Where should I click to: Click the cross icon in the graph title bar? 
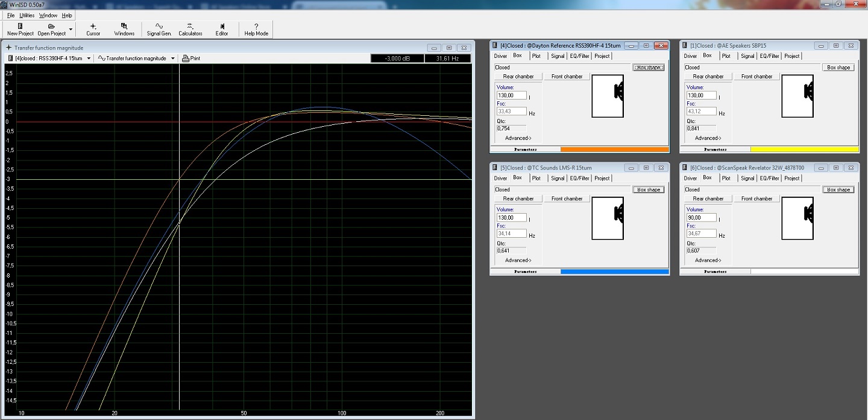point(9,48)
